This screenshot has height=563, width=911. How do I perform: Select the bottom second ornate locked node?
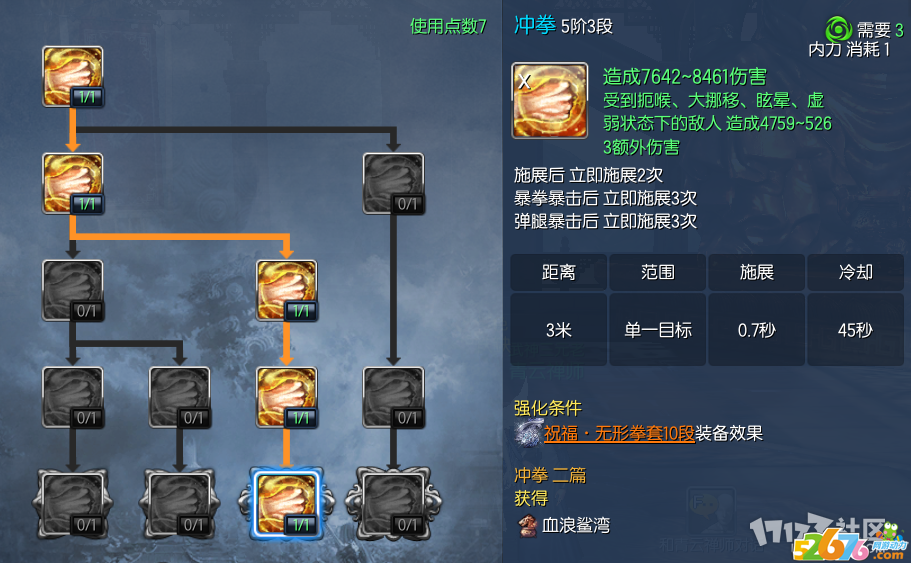tap(180, 504)
